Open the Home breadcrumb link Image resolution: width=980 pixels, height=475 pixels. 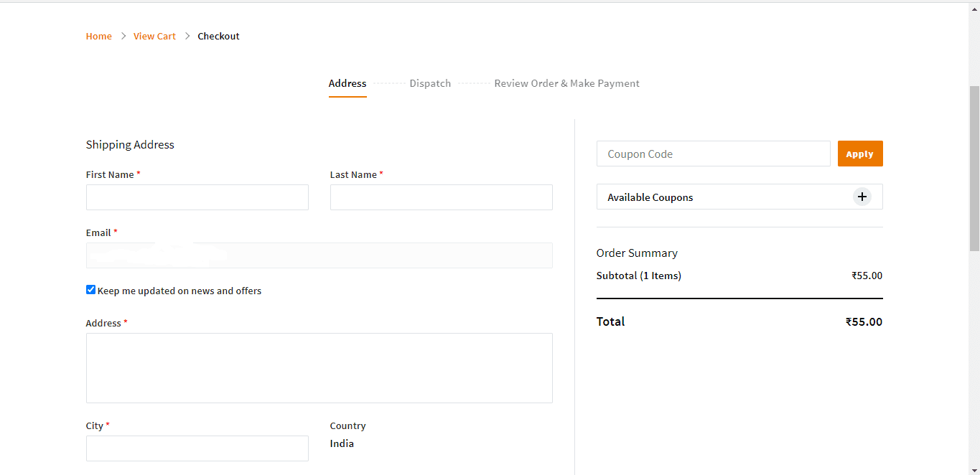click(98, 36)
